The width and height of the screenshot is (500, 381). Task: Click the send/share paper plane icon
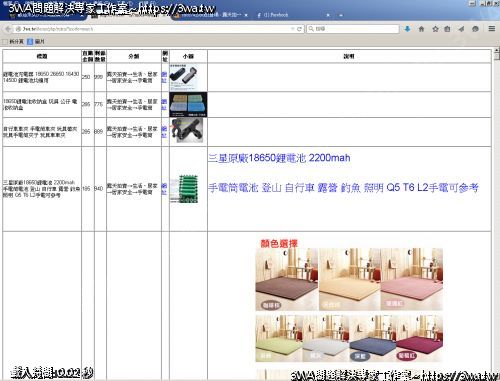click(461, 29)
